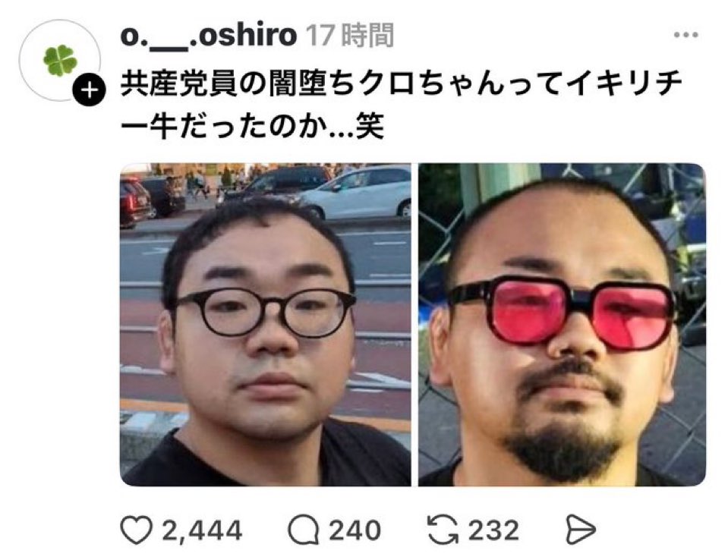Repost using the circular arrows icon
The image size is (728, 560).
[x=443, y=530]
